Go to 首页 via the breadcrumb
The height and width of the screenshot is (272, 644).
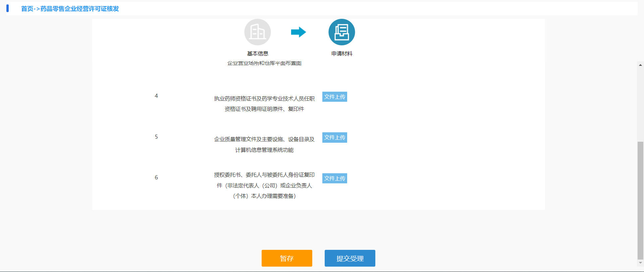(x=27, y=9)
